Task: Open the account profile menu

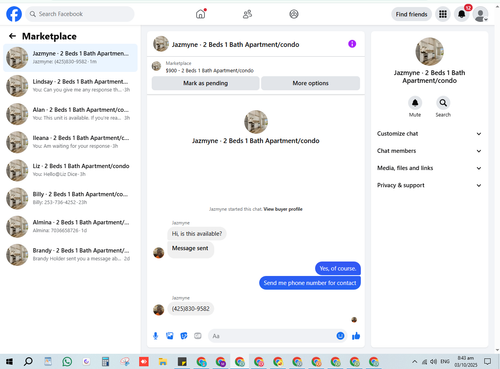Action: click(480, 14)
